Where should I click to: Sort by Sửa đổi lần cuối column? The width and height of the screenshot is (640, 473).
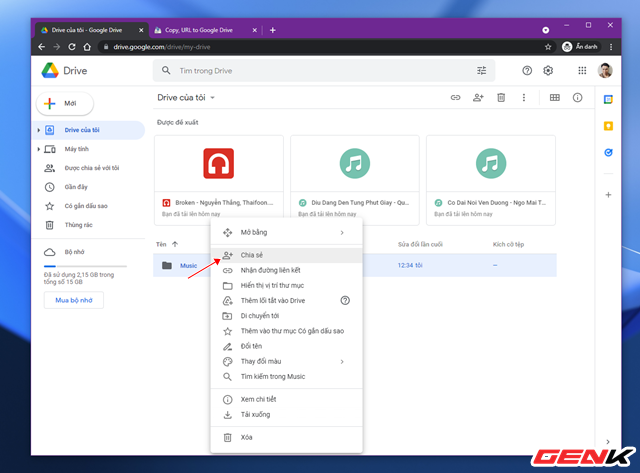[420, 244]
